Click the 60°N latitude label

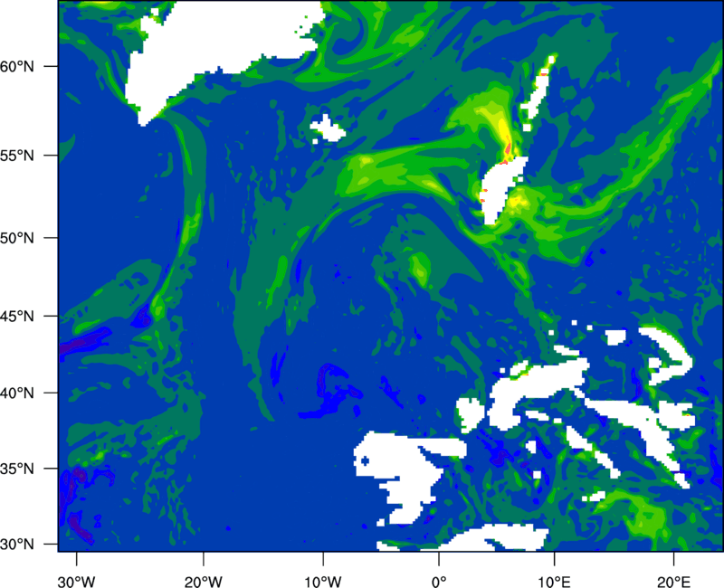click(x=17, y=66)
